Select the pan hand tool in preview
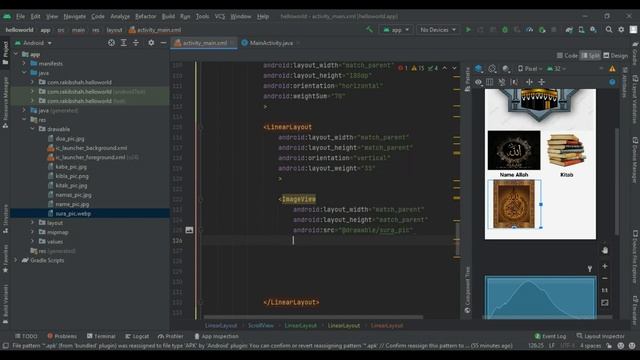640x360 pixels. coord(604,250)
